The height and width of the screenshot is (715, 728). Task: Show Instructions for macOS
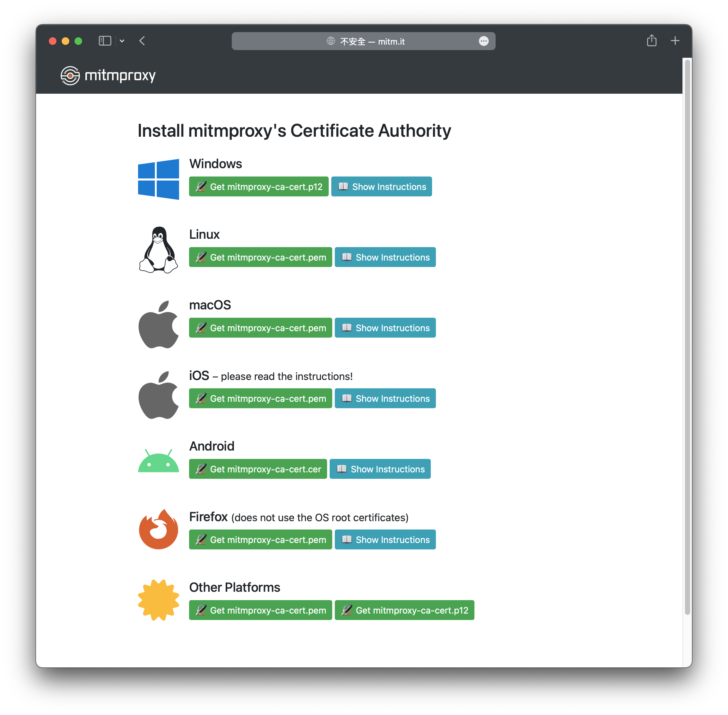[x=385, y=328]
